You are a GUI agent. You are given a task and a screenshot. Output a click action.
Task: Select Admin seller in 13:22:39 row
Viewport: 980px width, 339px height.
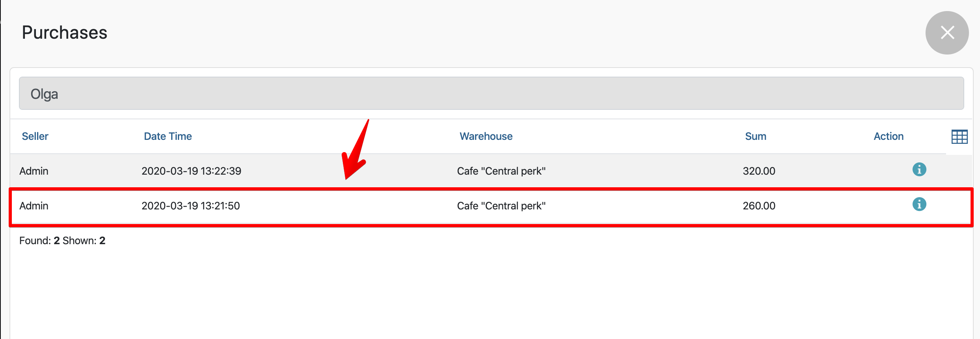pyautogui.click(x=34, y=171)
